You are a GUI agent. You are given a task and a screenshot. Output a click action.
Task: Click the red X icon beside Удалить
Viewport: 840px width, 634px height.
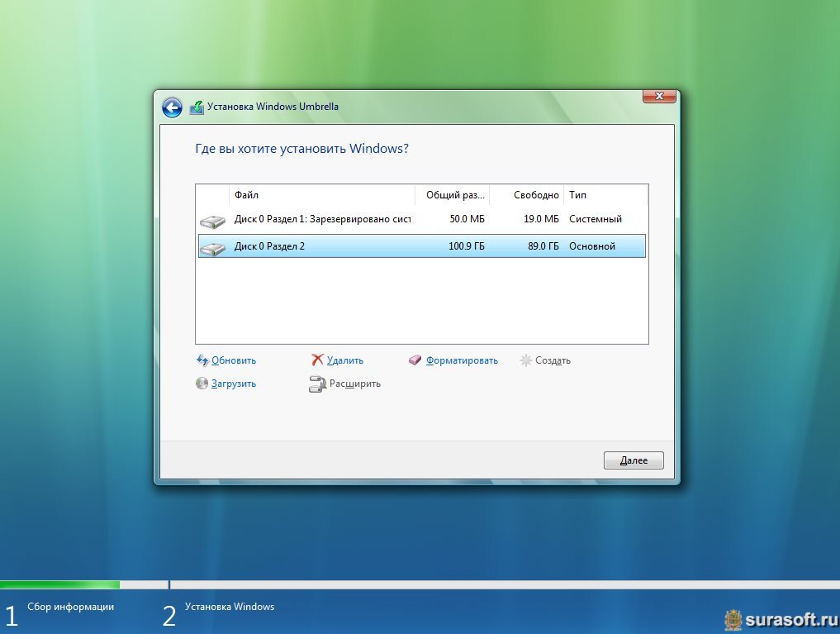tap(317, 360)
